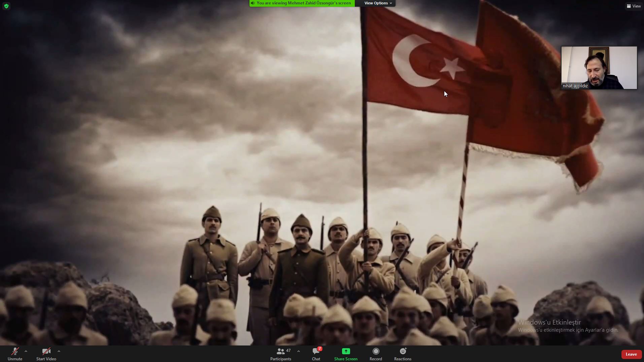This screenshot has height=362, width=644.
Task: Start recording with the Record button
Action: 376,354
